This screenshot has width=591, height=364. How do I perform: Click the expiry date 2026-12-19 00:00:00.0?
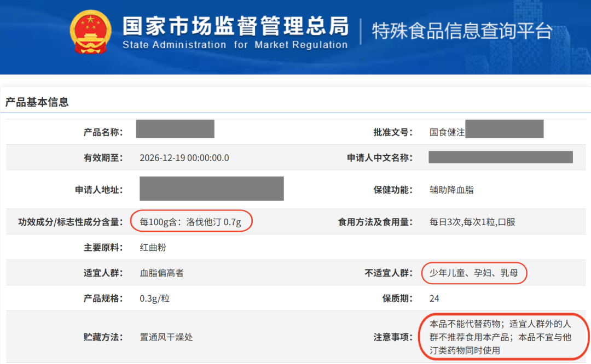click(184, 158)
